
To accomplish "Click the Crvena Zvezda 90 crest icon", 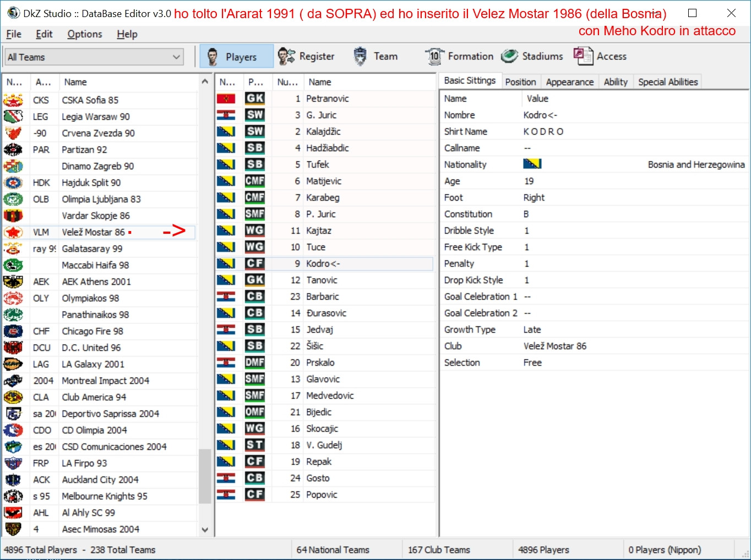I will (13, 133).
